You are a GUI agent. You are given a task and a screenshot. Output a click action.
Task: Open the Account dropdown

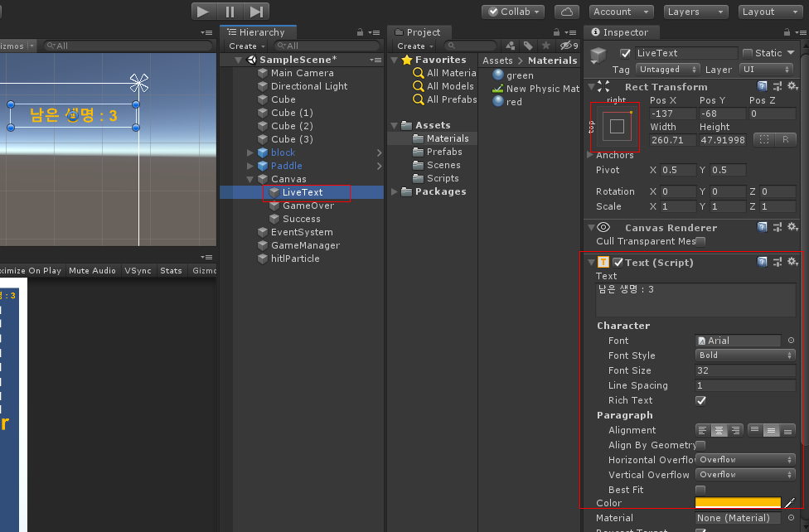click(x=621, y=12)
